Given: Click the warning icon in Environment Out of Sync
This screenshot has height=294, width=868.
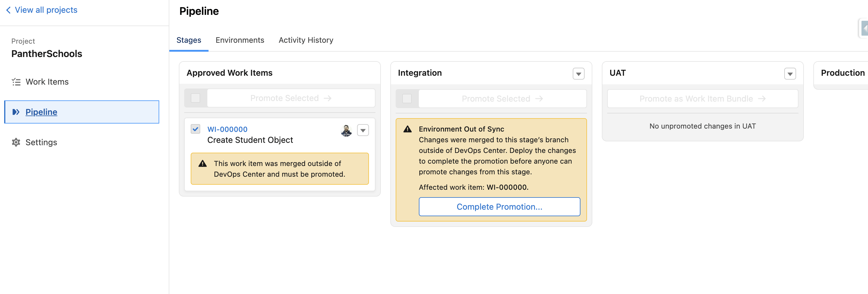Looking at the screenshot, I should [x=407, y=129].
